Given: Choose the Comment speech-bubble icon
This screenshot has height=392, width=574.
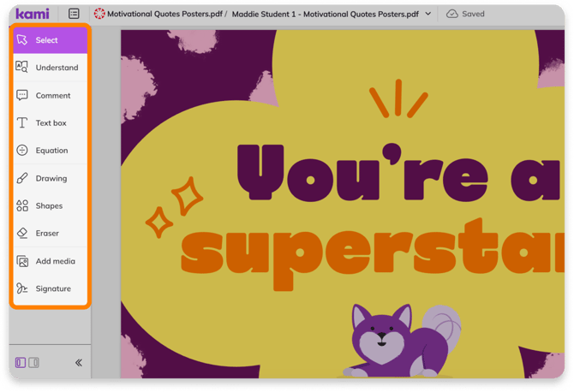Looking at the screenshot, I should point(22,95).
